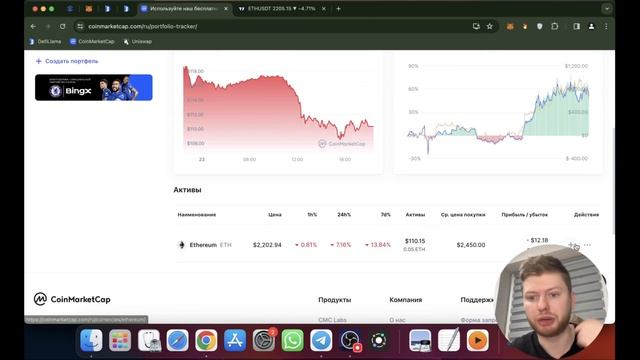Open the DefiLlama bookmark

click(45, 42)
